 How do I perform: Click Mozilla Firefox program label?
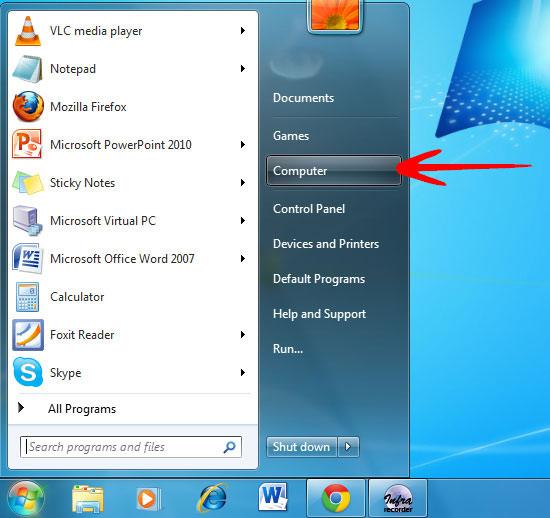tap(88, 107)
